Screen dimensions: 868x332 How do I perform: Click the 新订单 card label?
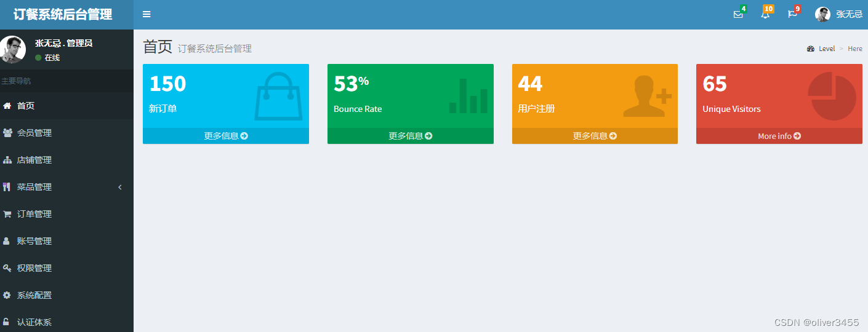coord(163,109)
